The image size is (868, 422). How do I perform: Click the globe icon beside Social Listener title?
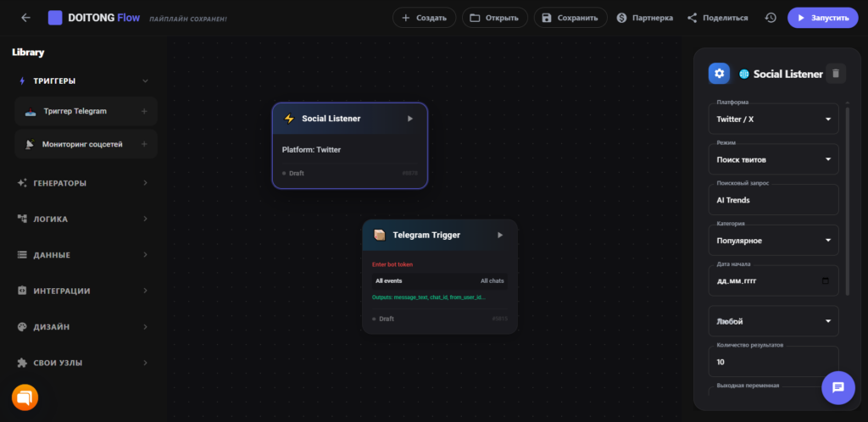(x=744, y=74)
